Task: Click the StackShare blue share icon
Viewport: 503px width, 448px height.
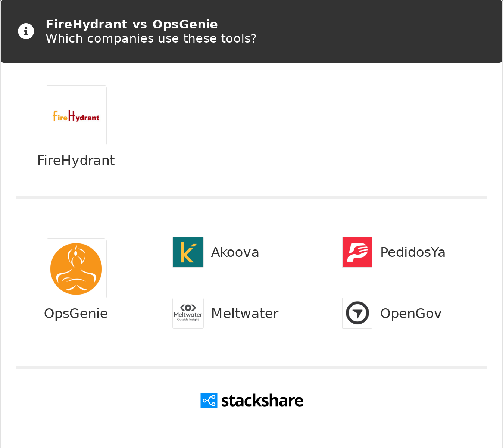Action: tap(209, 401)
